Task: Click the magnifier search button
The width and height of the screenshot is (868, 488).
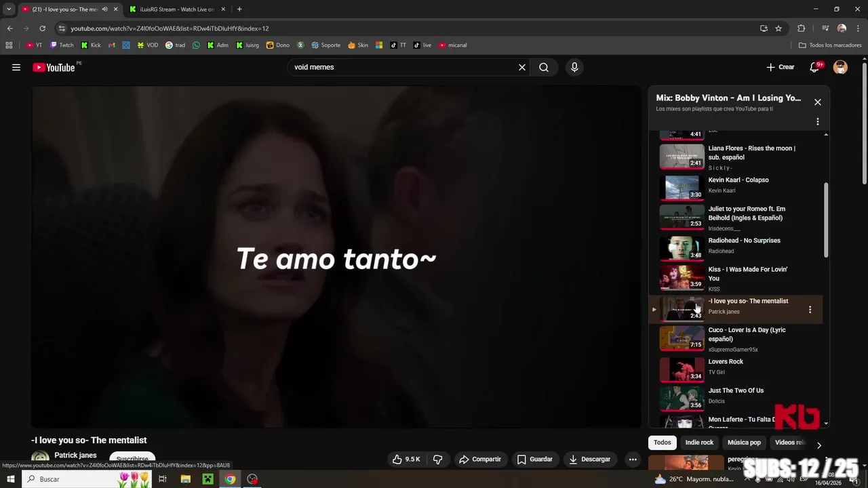Action: click(x=544, y=67)
